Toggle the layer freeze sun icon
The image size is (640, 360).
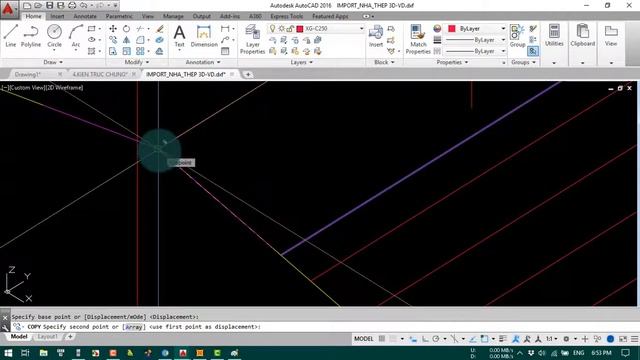[x=281, y=28]
